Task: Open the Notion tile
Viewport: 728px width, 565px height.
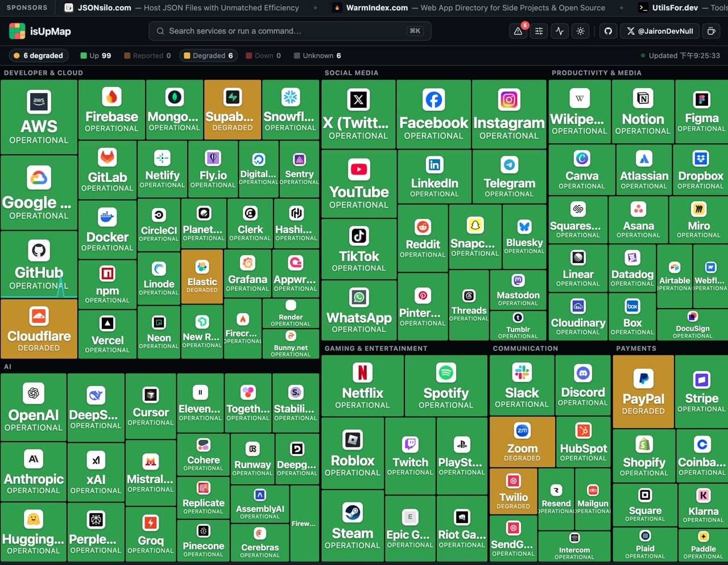Action: point(643,111)
